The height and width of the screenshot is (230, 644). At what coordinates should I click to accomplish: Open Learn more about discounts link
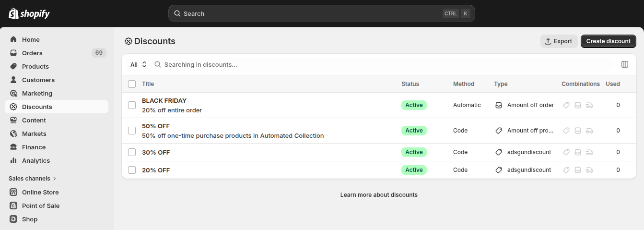[x=379, y=194]
